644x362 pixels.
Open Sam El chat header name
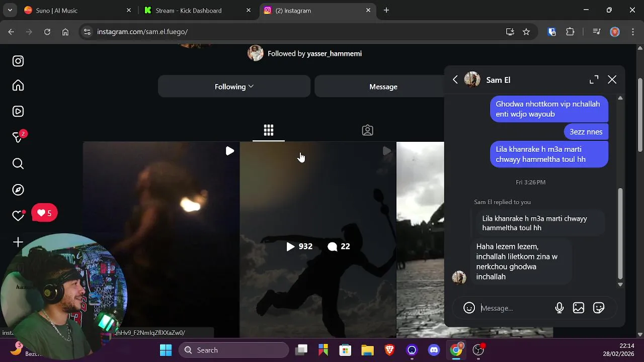[498, 80]
